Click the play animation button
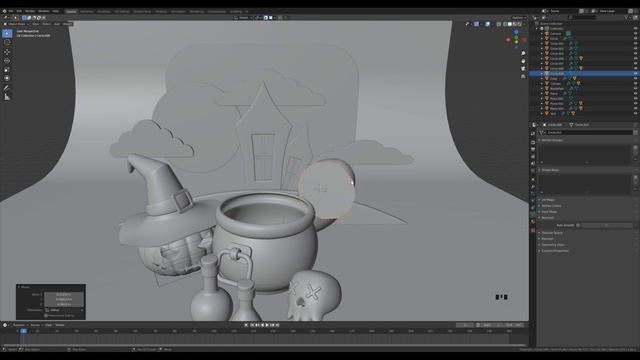 click(x=267, y=325)
